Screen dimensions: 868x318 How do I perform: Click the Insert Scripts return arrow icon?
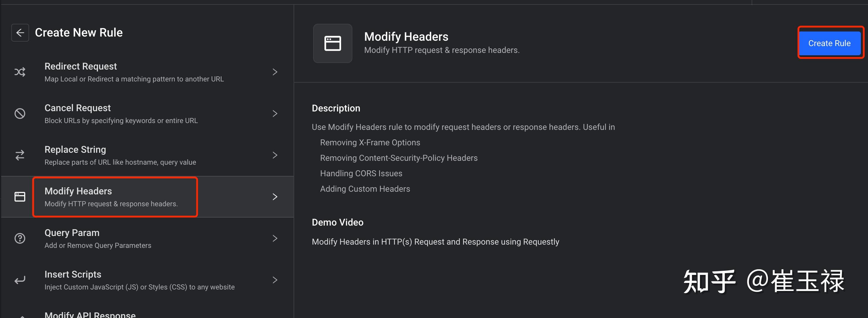pos(20,280)
